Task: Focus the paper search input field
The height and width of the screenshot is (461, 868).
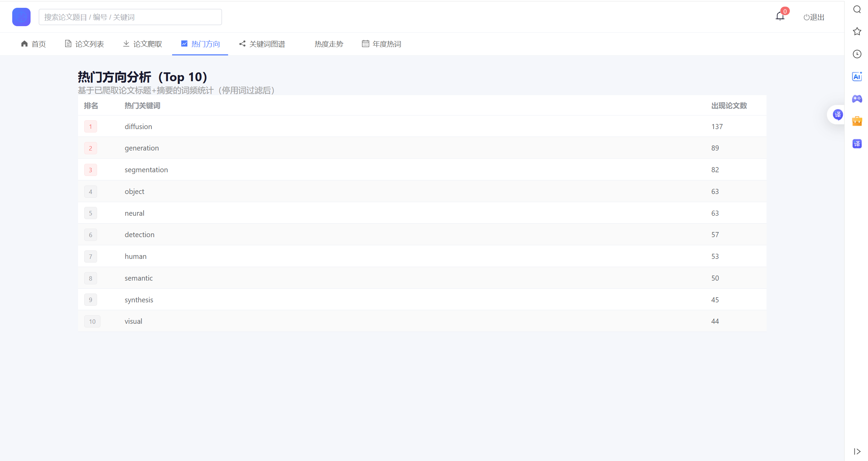Action: click(130, 17)
